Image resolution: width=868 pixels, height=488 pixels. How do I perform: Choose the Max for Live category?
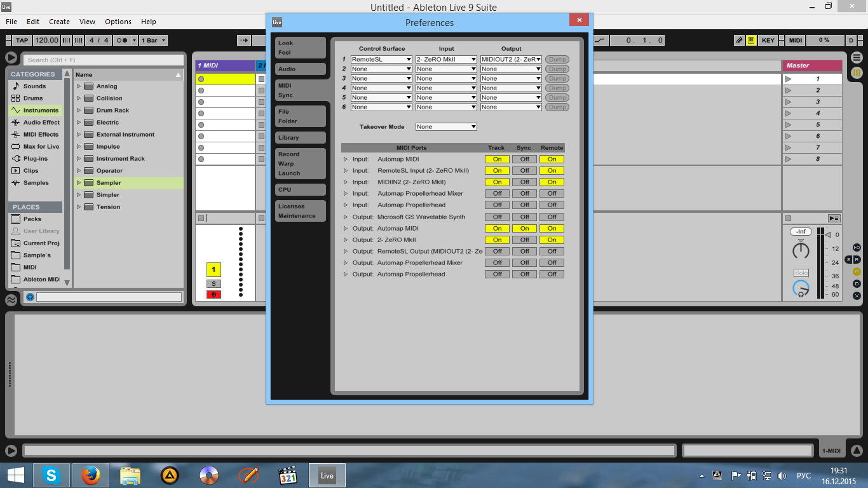[x=36, y=146]
